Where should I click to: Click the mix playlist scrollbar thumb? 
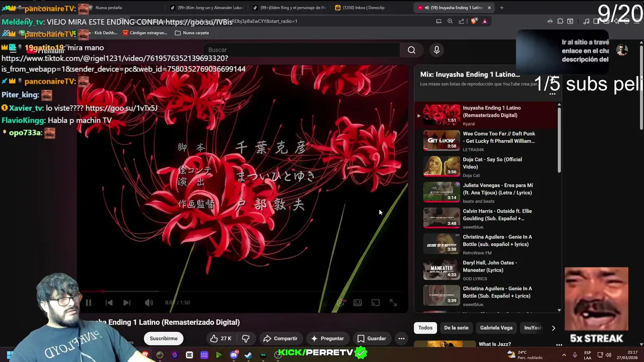559,139
